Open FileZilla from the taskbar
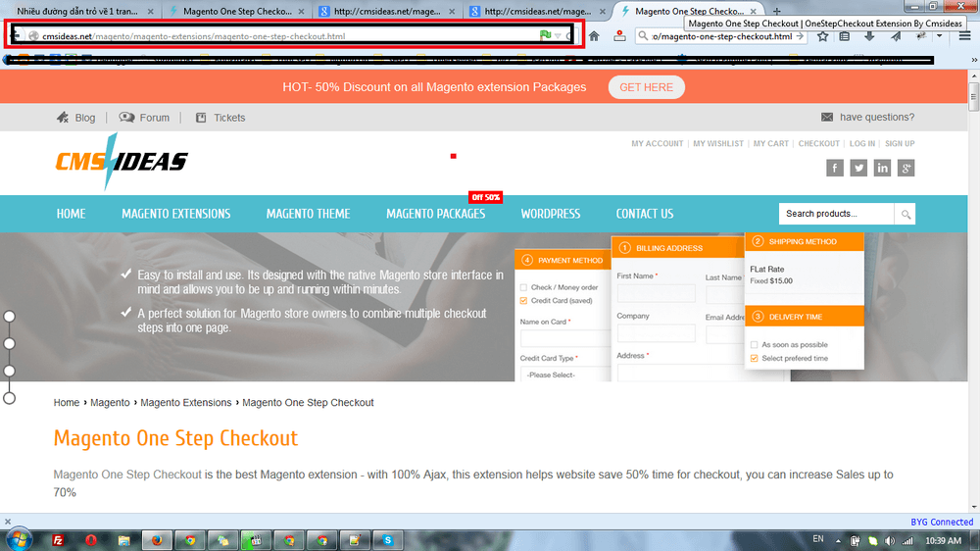 coord(58,540)
